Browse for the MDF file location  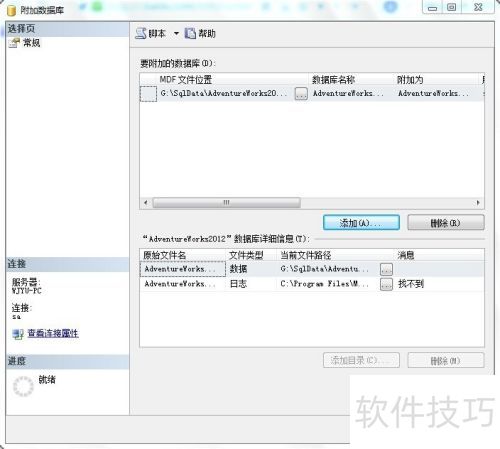[301, 94]
